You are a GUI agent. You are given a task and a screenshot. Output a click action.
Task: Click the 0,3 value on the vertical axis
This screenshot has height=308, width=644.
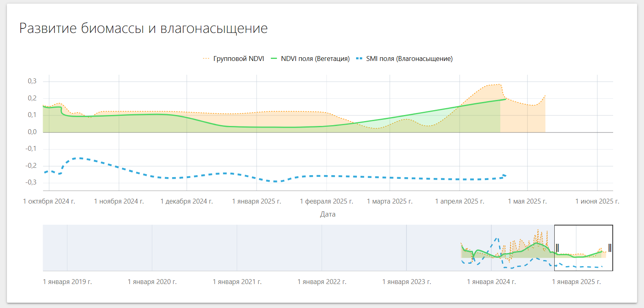[32, 81]
